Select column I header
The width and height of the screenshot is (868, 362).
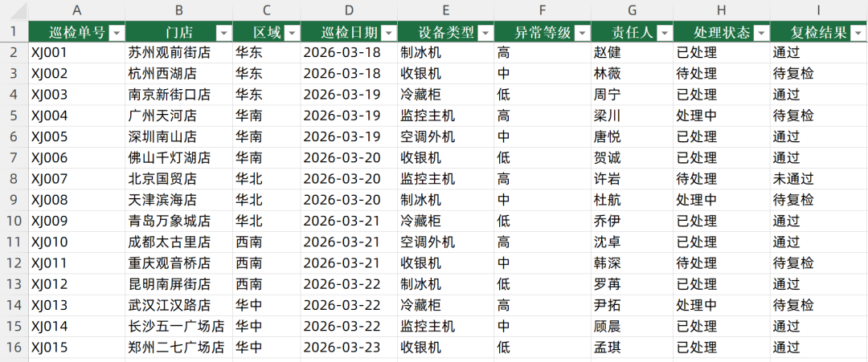pos(819,10)
